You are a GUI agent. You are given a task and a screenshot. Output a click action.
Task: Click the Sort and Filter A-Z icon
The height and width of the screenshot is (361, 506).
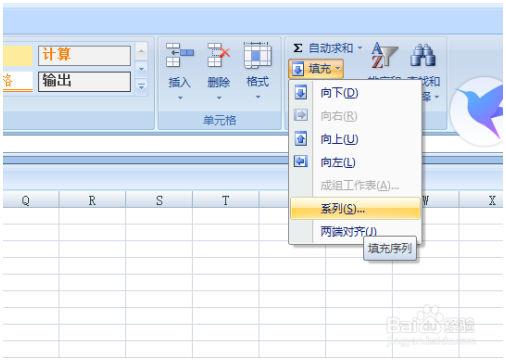384,55
